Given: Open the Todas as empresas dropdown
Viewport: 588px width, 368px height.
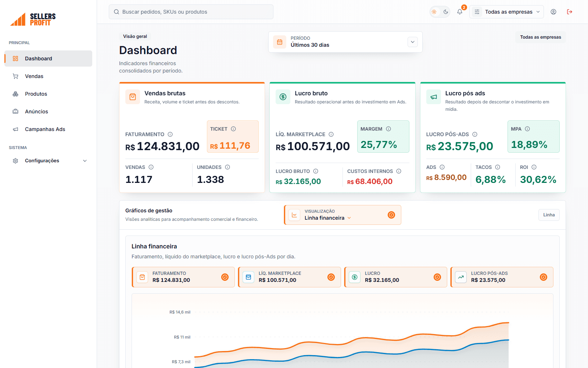Looking at the screenshot, I should (x=506, y=12).
